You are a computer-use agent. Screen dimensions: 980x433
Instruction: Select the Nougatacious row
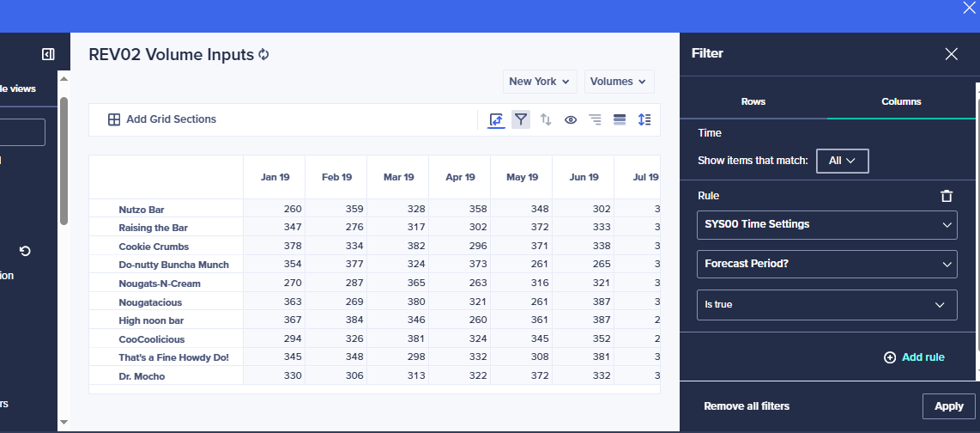(x=150, y=302)
